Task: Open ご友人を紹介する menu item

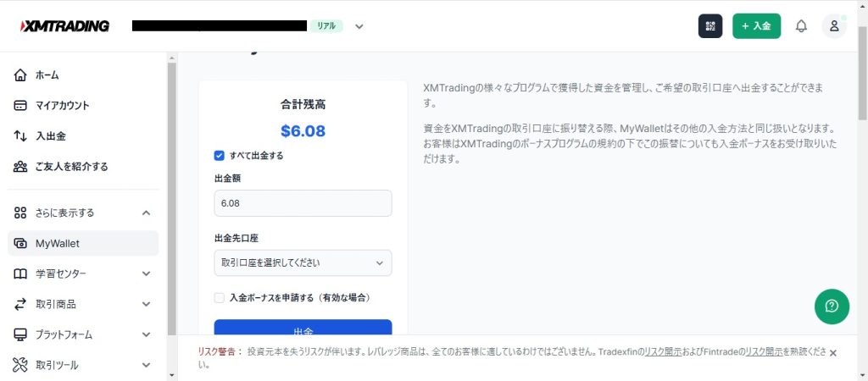Action: 71,167
